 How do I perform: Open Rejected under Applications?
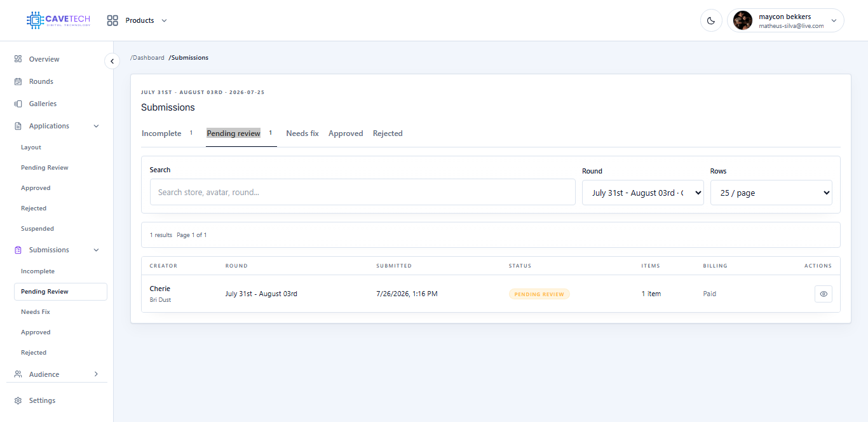[34, 208]
